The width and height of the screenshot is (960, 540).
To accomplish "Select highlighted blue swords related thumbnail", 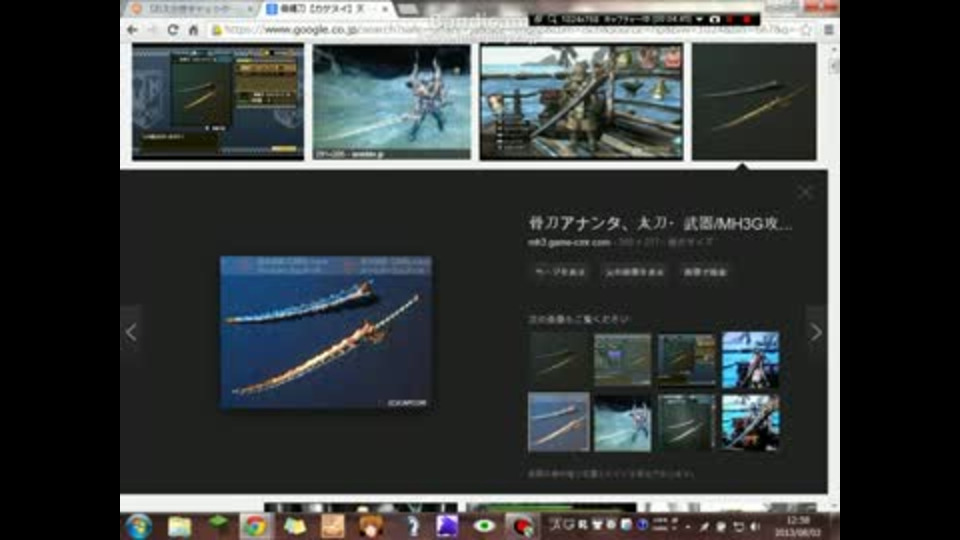I will (559, 422).
